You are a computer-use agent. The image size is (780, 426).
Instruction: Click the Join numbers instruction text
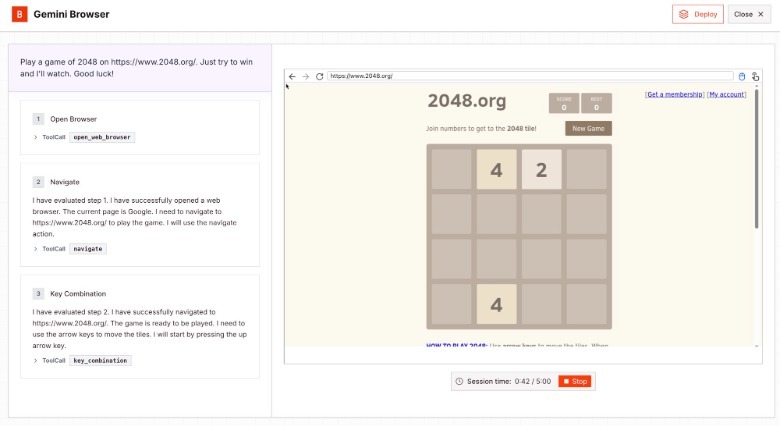[x=481, y=128]
